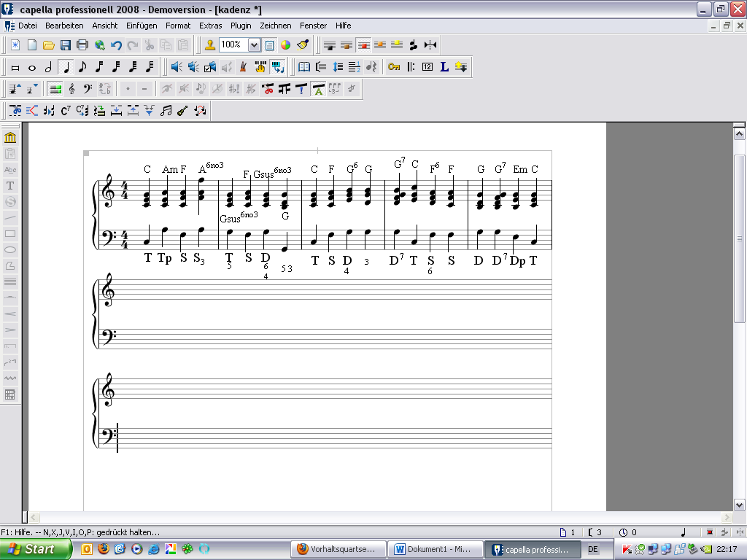Image resolution: width=747 pixels, height=560 pixels.
Task: Click the Windows Start button
Action: click(36, 549)
